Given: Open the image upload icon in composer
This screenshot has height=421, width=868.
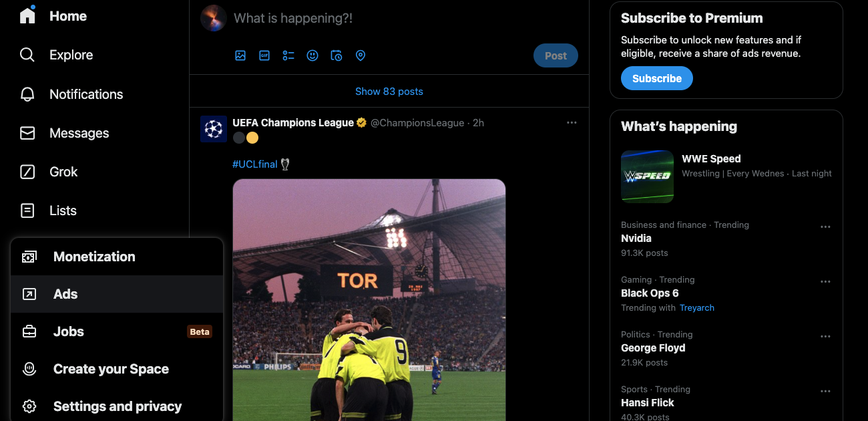Looking at the screenshot, I should pyautogui.click(x=240, y=55).
